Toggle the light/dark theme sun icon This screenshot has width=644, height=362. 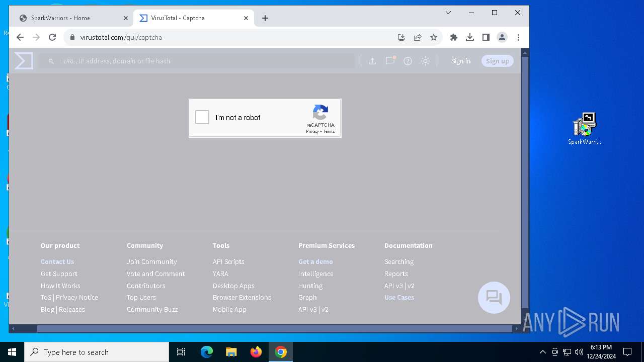[x=425, y=61]
